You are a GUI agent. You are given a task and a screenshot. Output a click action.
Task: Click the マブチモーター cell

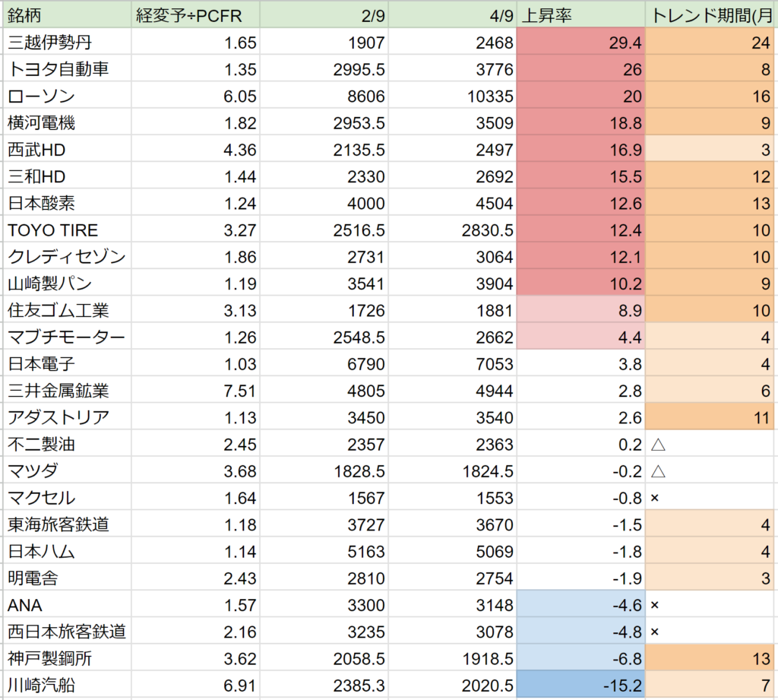67,337
